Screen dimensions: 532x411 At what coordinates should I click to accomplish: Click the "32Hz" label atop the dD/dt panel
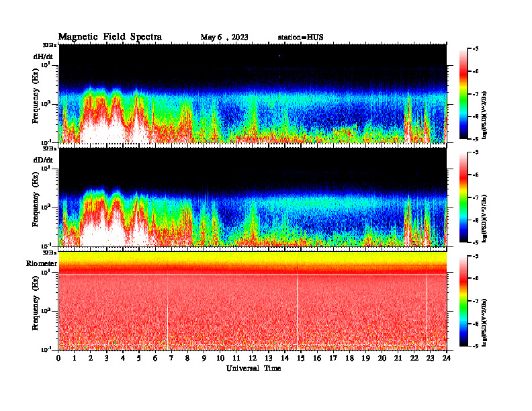(49, 148)
